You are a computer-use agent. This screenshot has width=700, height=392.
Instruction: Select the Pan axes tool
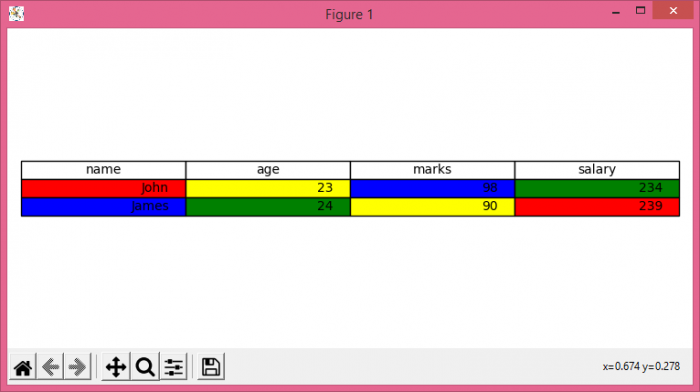click(x=116, y=367)
